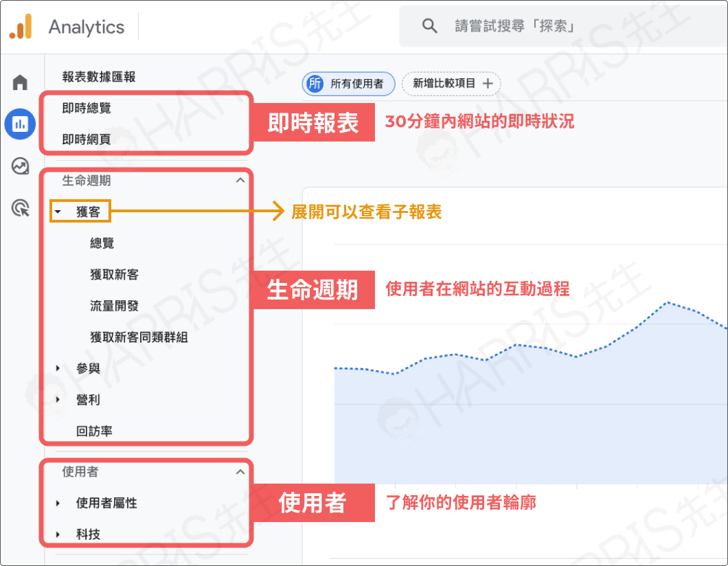Image resolution: width=728 pixels, height=566 pixels.
Task: Click the search magnifier icon
Action: tap(429, 26)
